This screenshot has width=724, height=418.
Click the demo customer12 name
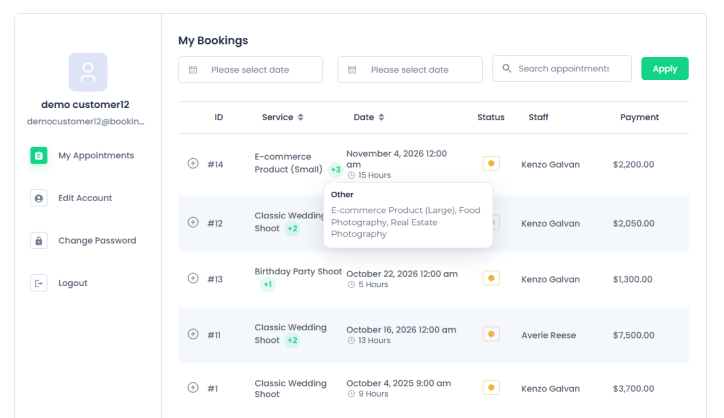pyautogui.click(x=85, y=105)
